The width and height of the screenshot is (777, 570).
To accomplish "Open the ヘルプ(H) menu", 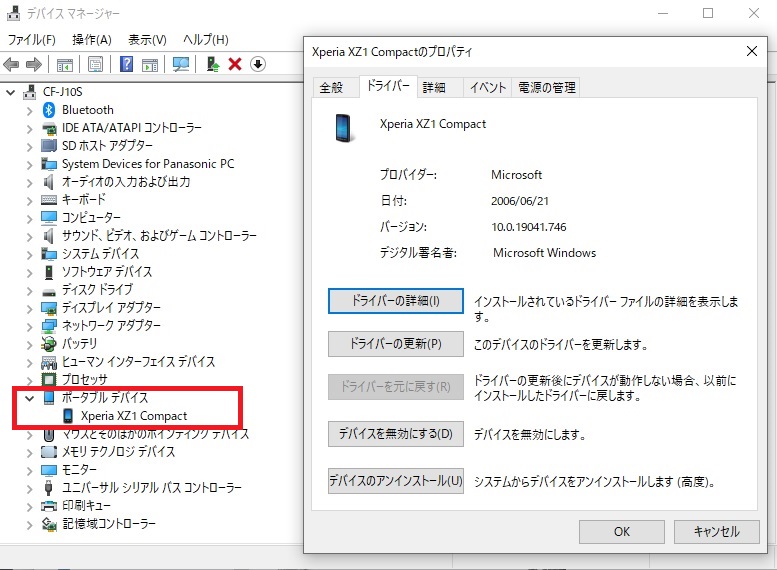I will (206, 40).
